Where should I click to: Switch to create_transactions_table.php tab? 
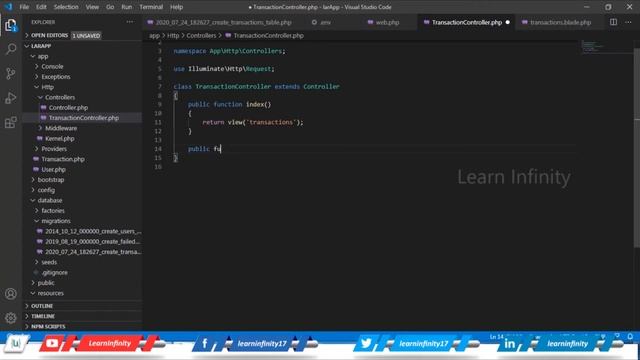tap(223, 22)
